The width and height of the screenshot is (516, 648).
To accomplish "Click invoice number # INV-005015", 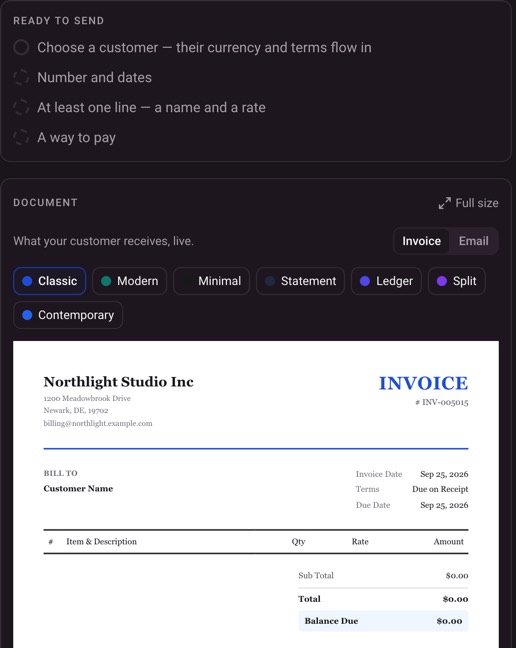I will pos(442,402).
